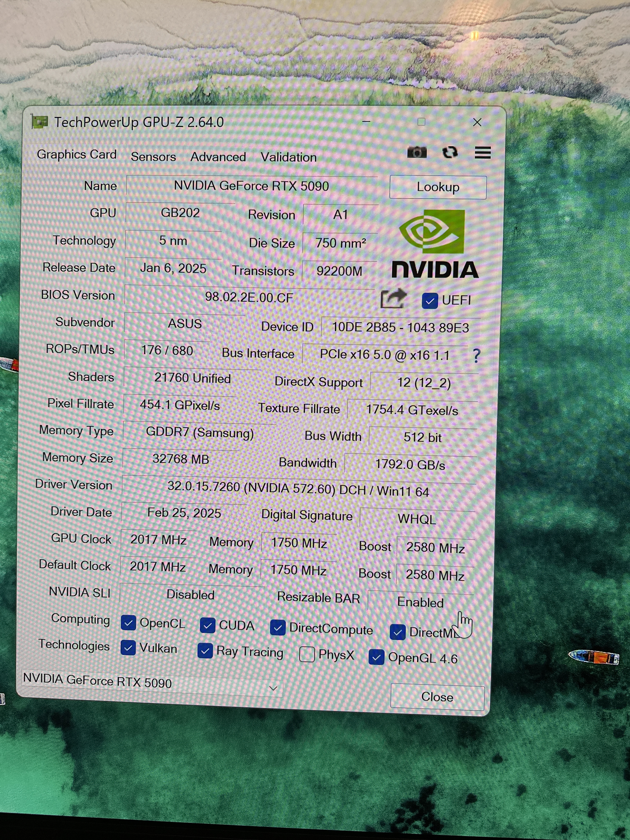Viewport: 630px width, 840px height.
Task: Click the refresh icon
Action: (x=450, y=152)
